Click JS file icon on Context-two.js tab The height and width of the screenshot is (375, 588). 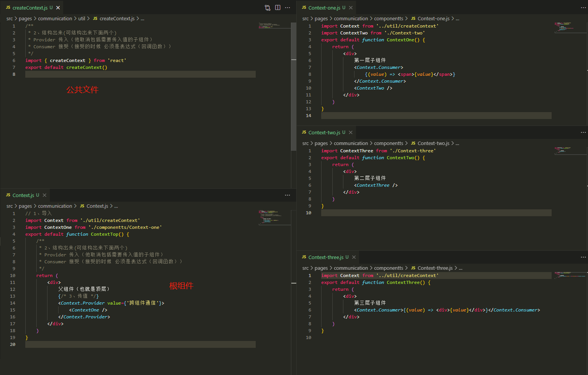point(304,132)
